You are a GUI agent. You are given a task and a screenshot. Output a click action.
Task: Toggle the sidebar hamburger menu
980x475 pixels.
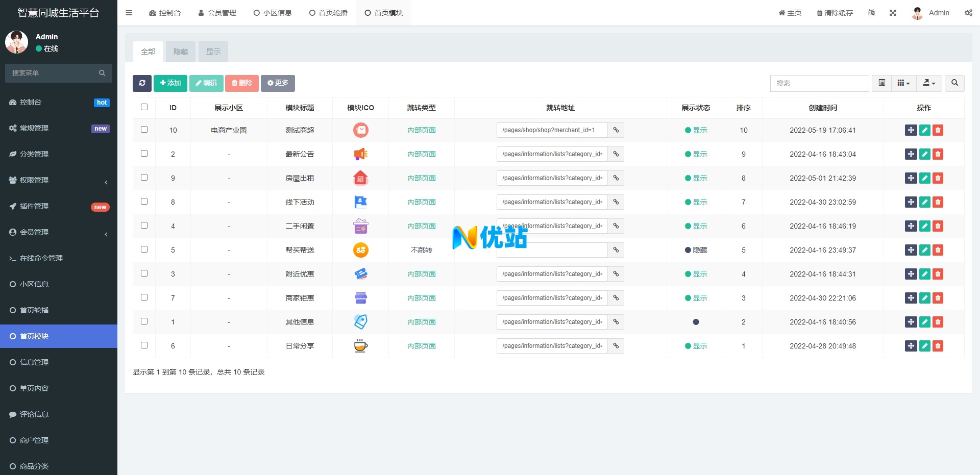coord(129,13)
